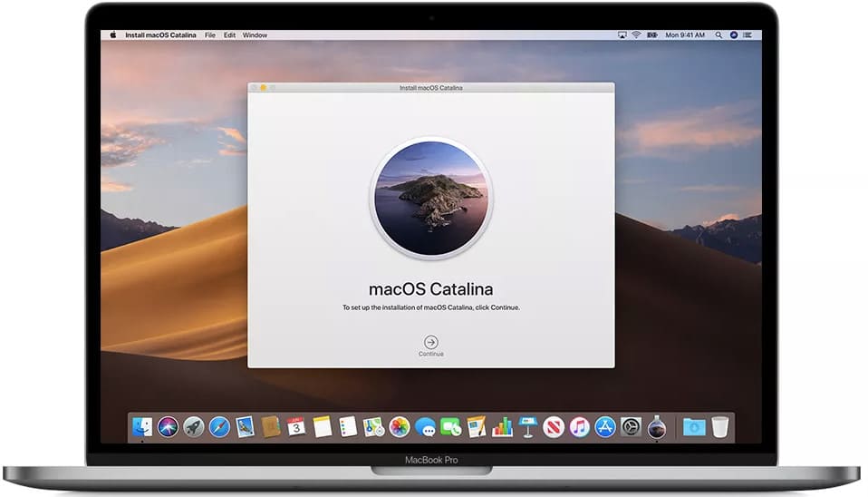Open Safari compass icon in Dock
868x497 pixels.
[x=219, y=427]
